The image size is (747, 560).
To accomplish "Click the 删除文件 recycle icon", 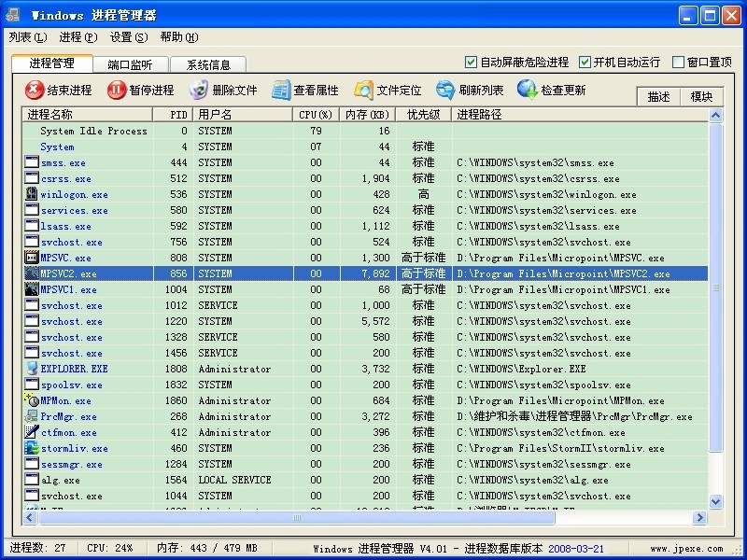I will point(199,90).
